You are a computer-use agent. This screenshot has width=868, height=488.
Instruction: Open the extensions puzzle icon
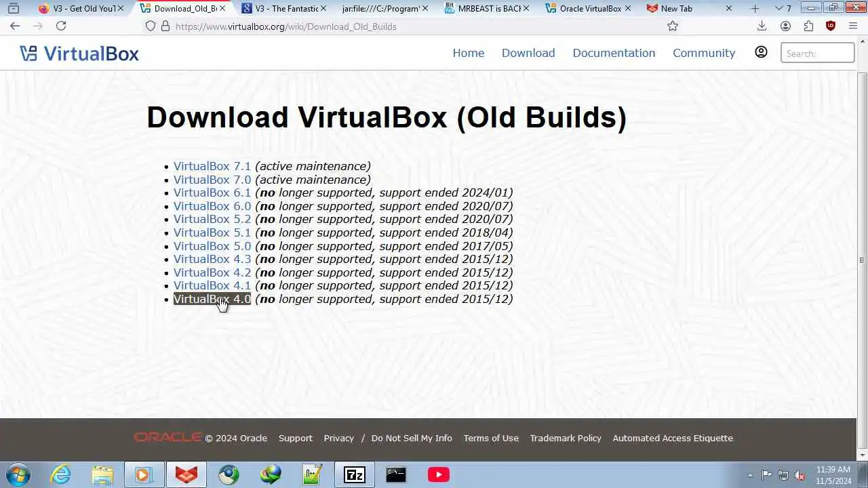808,26
